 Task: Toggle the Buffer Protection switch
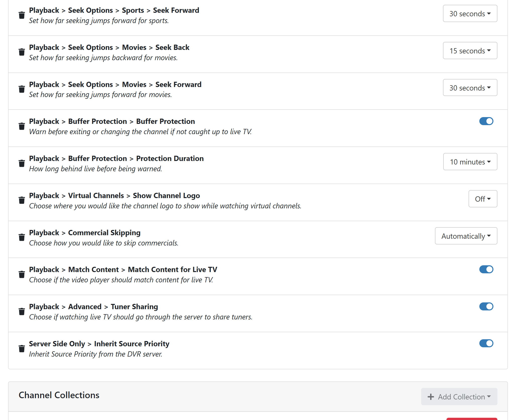(x=486, y=121)
